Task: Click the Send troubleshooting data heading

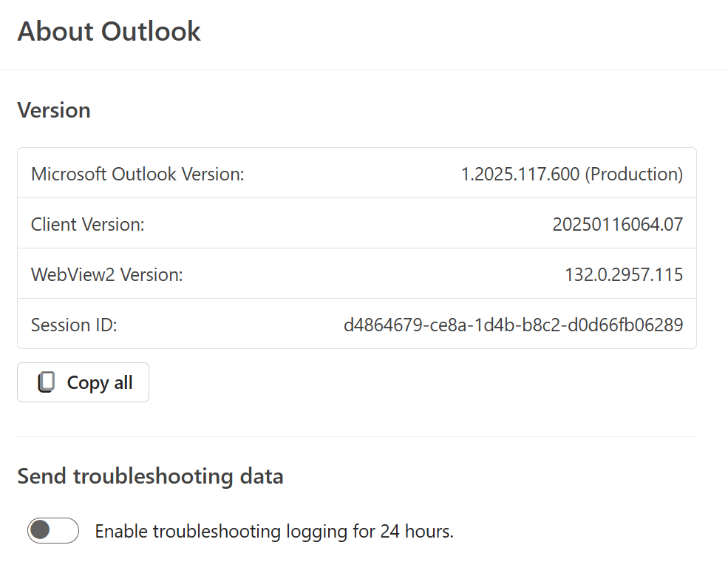Action: 151,476
